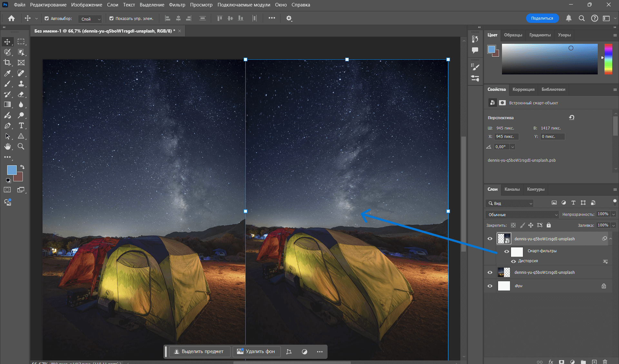Open the notifications bell

coord(569,18)
